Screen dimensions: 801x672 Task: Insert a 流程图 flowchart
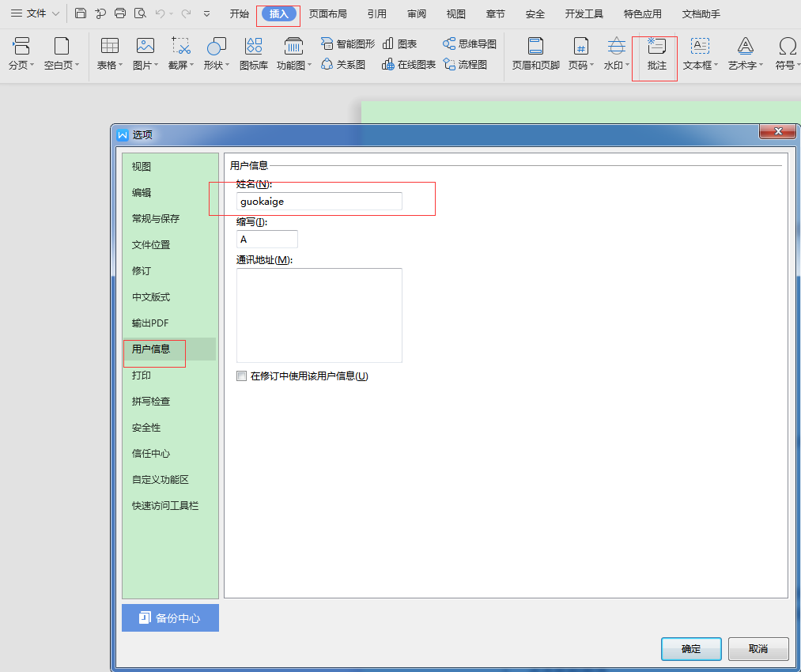tap(465, 64)
